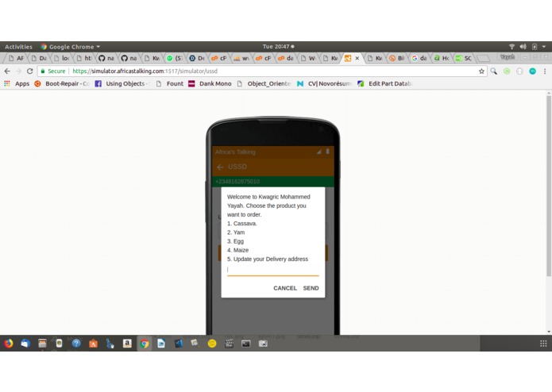Show applications grid in the dock
The image size is (552, 392).
(543, 344)
